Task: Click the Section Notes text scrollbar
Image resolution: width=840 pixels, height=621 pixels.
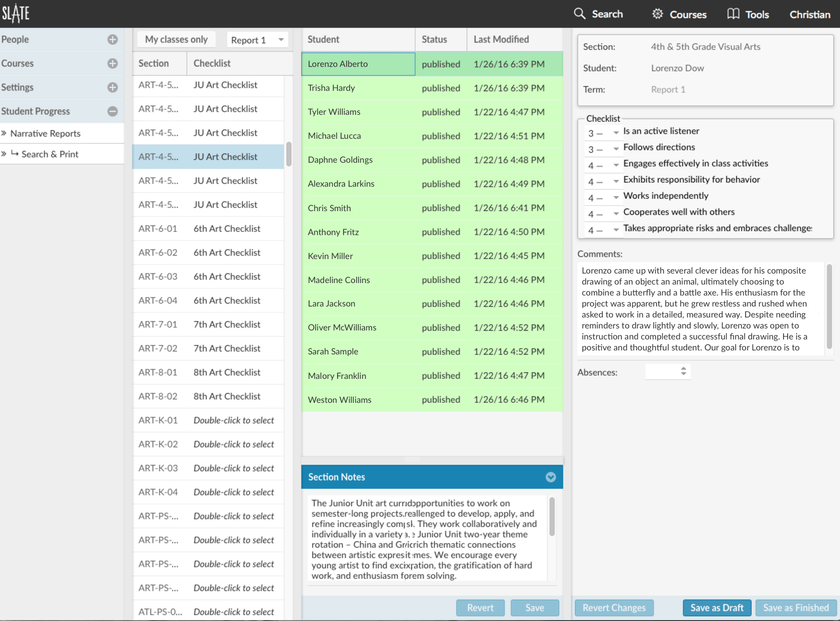Action: click(552, 517)
